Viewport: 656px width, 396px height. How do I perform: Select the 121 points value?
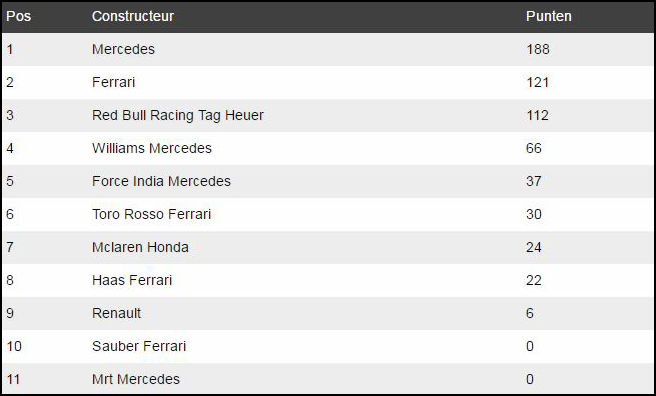[537, 82]
